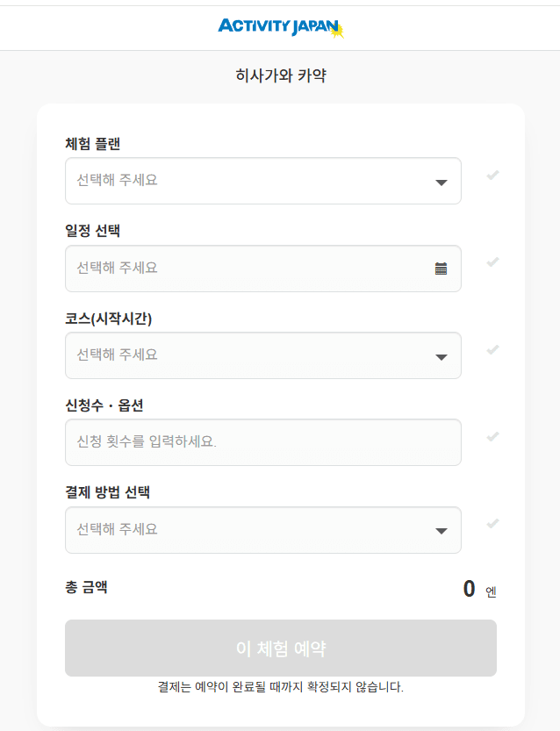Screen dimensions: 560x731
Task: Open the 코스(시작시간) dropdown
Action: pyautogui.click(x=263, y=355)
